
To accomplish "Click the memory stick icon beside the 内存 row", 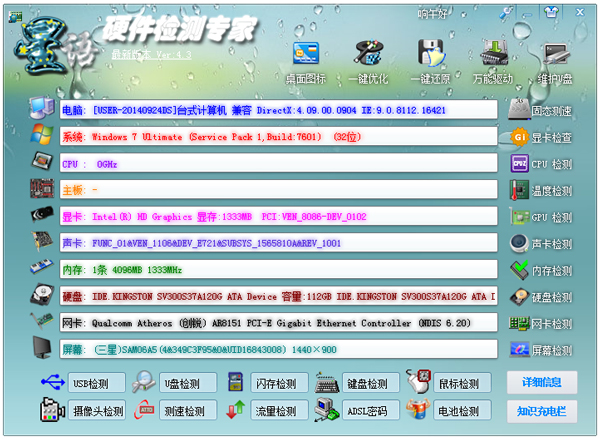I will tap(42, 267).
